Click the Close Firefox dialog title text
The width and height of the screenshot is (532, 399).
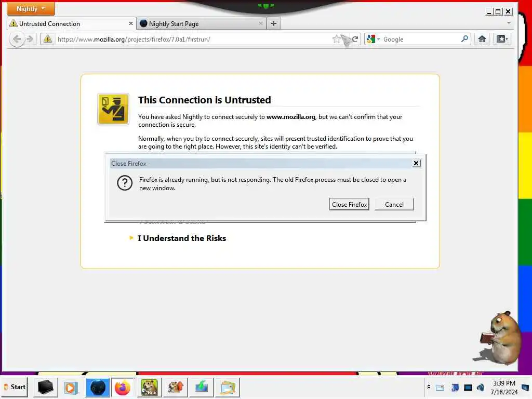tap(129, 164)
